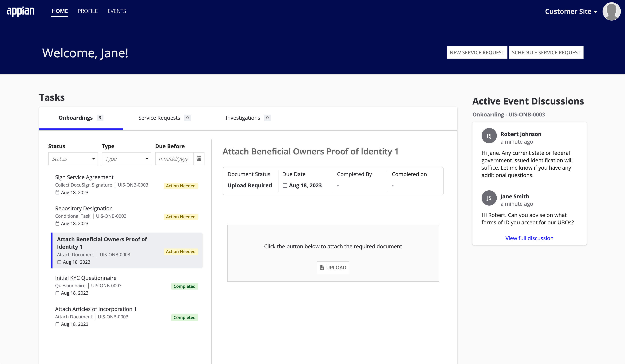Image resolution: width=625 pixels, height=364 pixels.
Task: Click the UPLOAD button
Action: (x=333, y=267)
